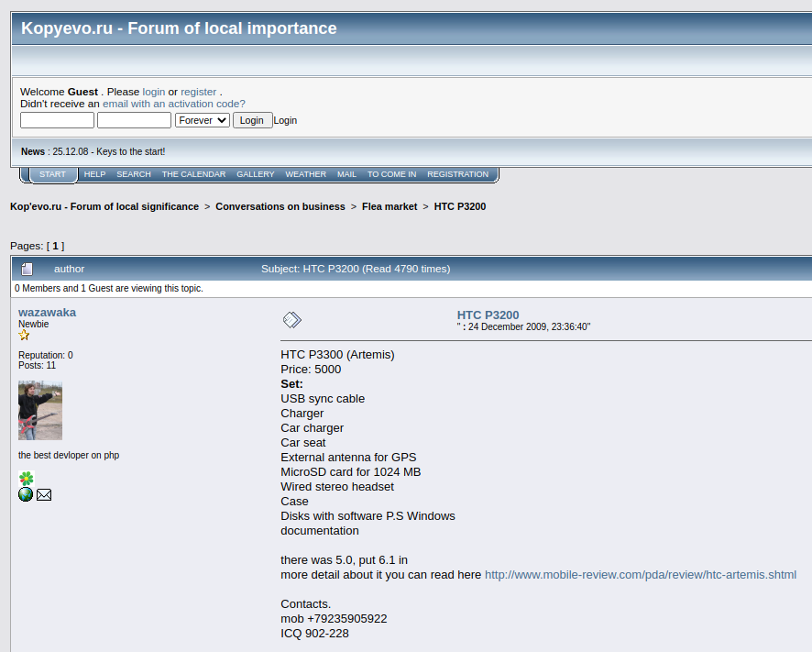Open wazawaka's ICQ flower icon

tap(27, 478)
